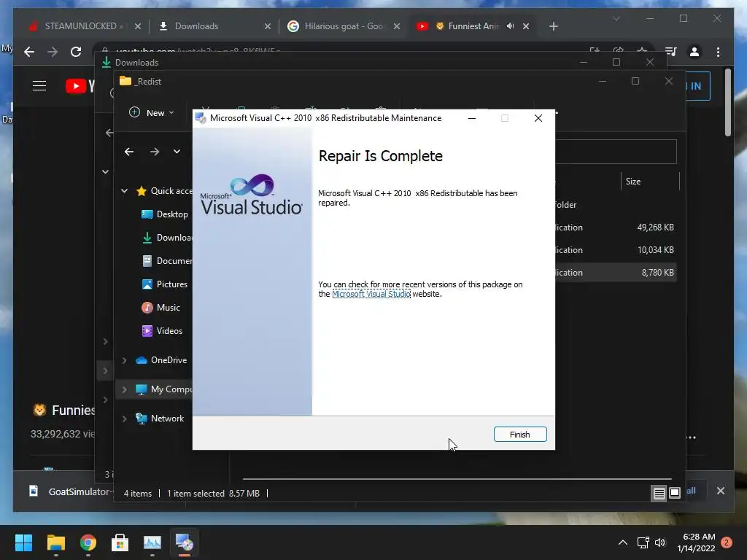Open the Windows Start menu

pos(23,542)
